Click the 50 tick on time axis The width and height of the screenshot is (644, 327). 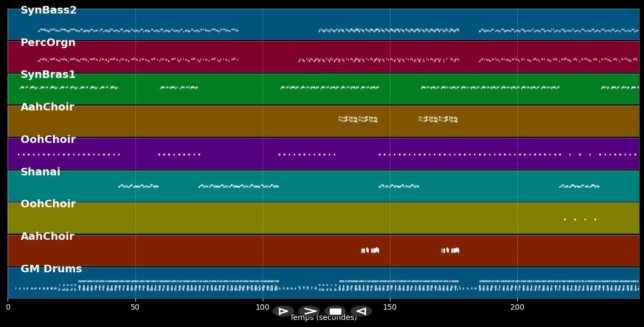point(135,307)
